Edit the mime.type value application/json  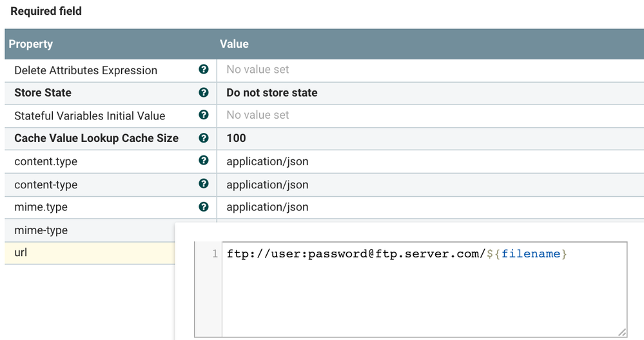click(267, 207)
